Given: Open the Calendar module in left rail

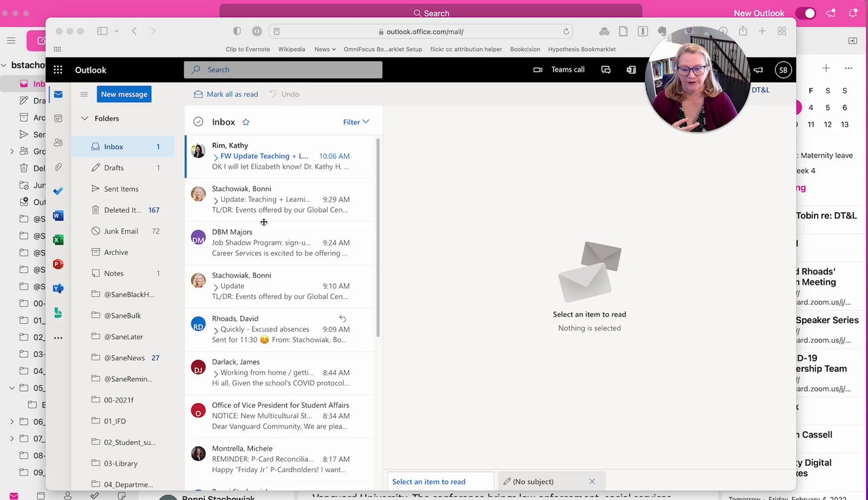Looking at the screenshot, I should (58, 119).
